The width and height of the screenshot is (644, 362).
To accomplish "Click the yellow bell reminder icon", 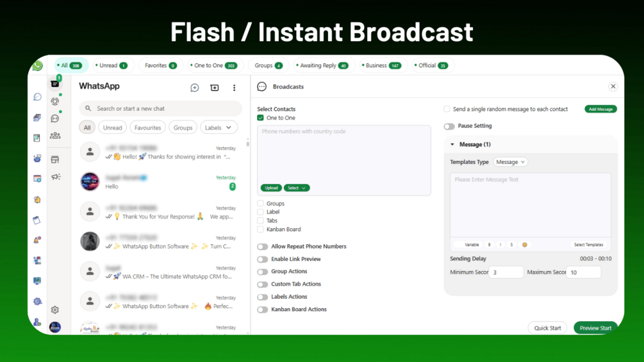I will point(37,199).
